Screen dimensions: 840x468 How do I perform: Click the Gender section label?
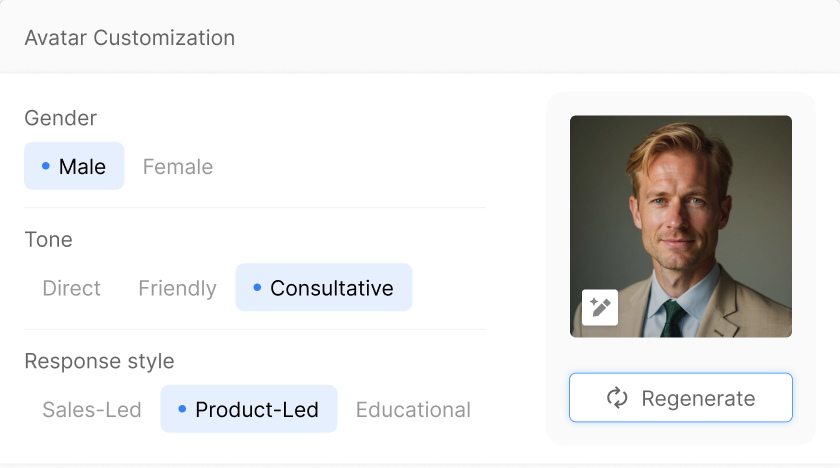[x=61, y=118]
